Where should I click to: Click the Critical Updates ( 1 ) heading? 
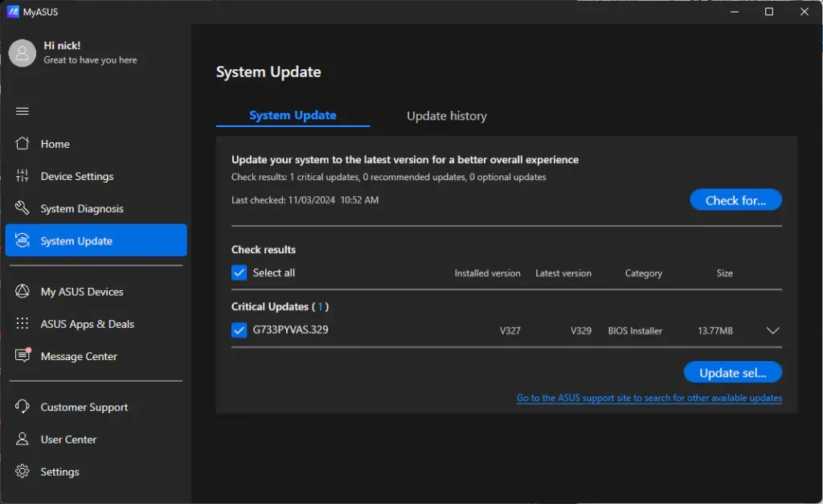coord(280,306)
